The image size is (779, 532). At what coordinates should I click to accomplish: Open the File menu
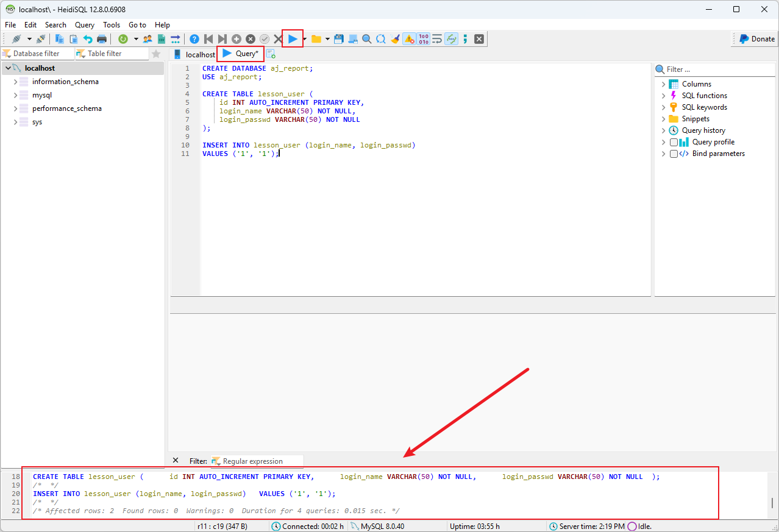[10, 25]
